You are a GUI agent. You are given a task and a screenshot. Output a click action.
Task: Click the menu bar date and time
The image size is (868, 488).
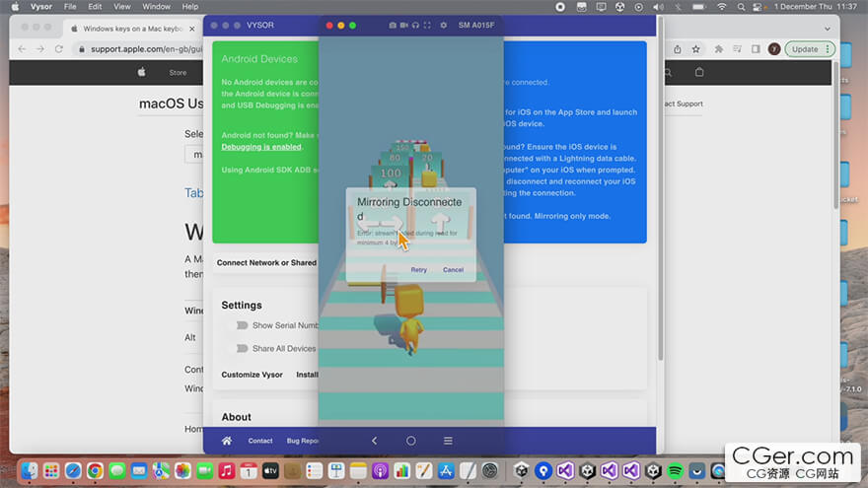[x=816, y=7]
